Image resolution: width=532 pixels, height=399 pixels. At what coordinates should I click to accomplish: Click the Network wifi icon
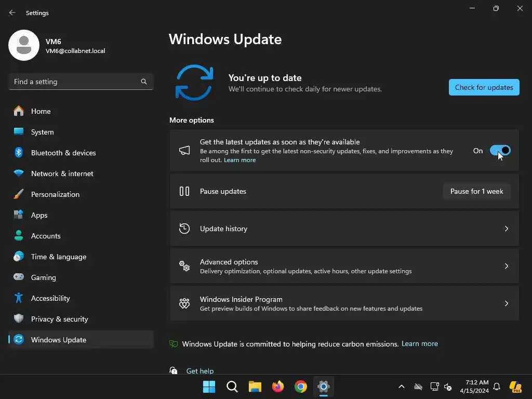point(19,173)
